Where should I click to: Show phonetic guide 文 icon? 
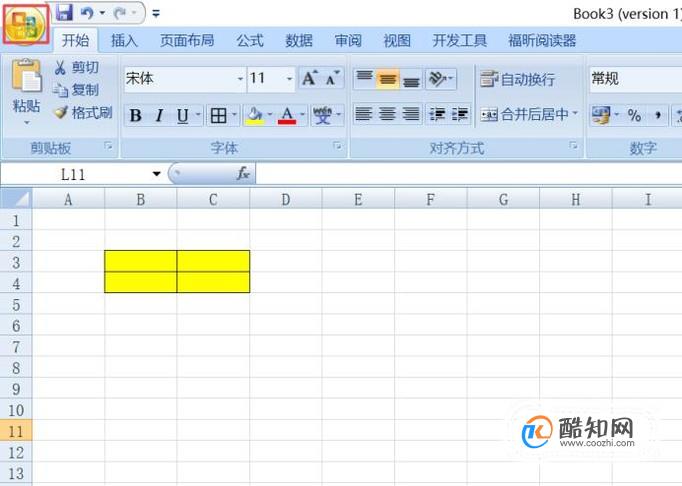click(323, 115)
